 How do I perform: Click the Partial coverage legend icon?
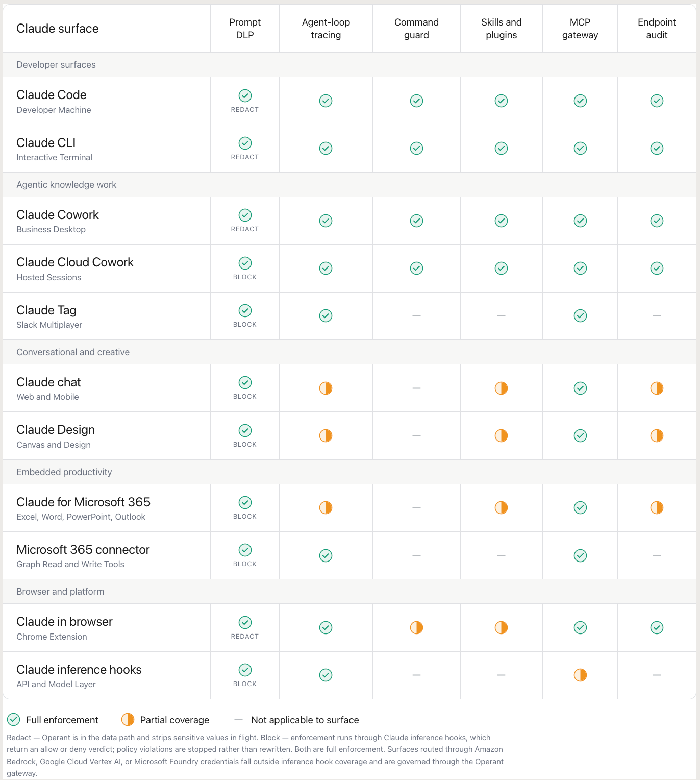pyautogui.click(x=128, y=720)
